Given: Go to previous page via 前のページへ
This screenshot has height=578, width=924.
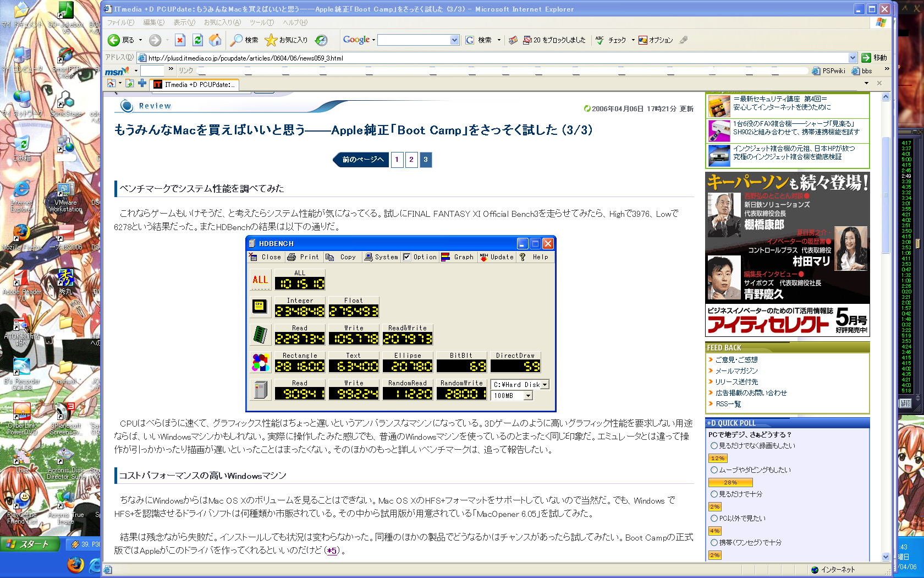Looking at the screenshot, I should click(362, 160).
